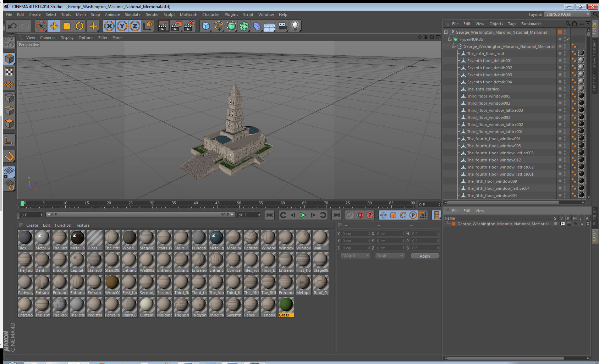Render the active view
Viewport: 599px width, 364px height.
(163, 26)
